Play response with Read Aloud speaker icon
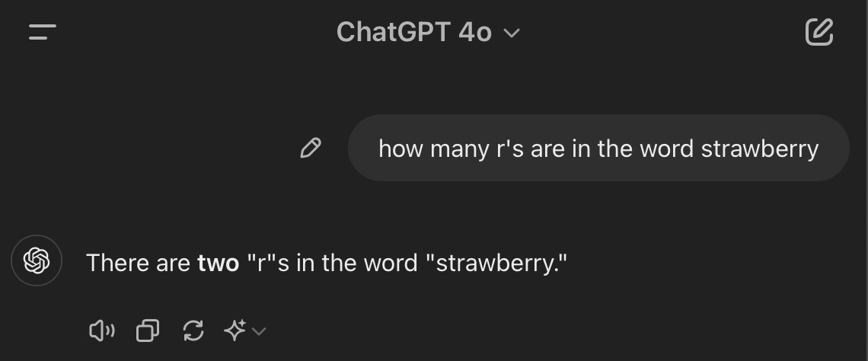 [x=101, y=331]
